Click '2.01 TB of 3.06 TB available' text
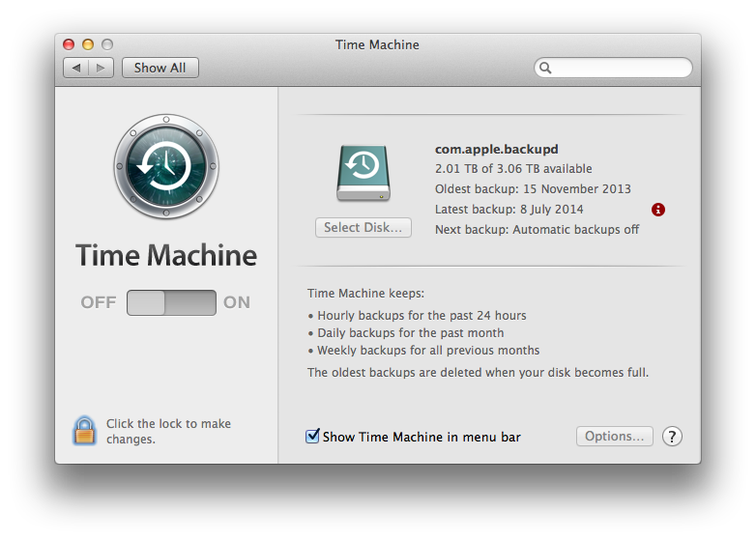This screenshot has width=756, height=540. tap(513, 169)
